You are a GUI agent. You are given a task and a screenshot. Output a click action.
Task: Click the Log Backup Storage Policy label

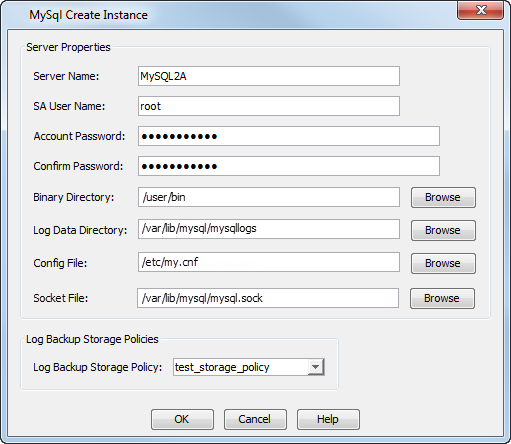97,367
